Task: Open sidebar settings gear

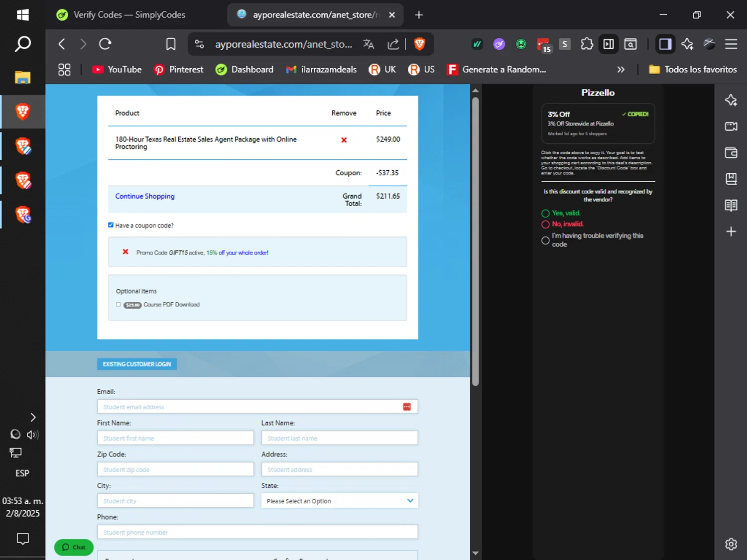Action: (731, 544)
